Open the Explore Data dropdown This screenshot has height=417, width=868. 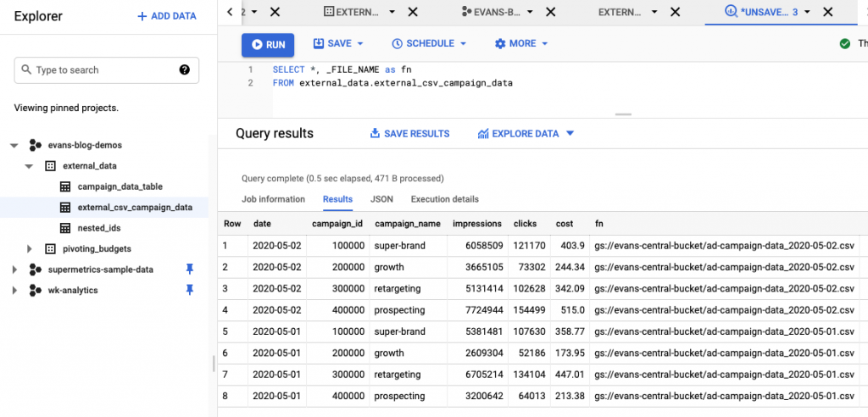click(x=570, y=133)
